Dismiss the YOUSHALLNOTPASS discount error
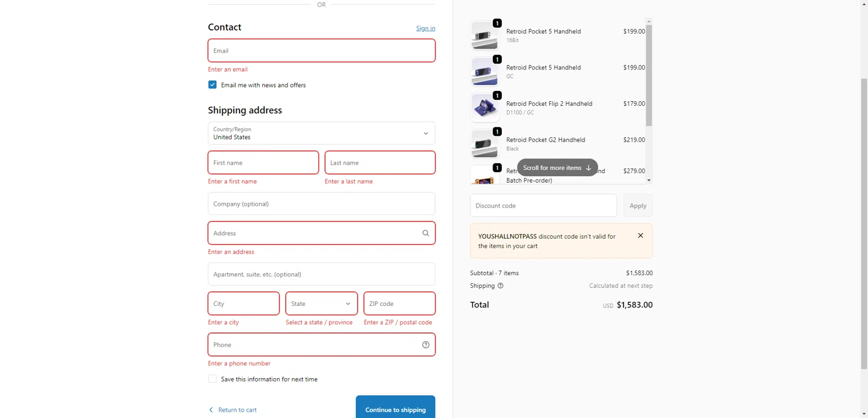The height and width of the screenshot is (418, 868). (640, 235)
